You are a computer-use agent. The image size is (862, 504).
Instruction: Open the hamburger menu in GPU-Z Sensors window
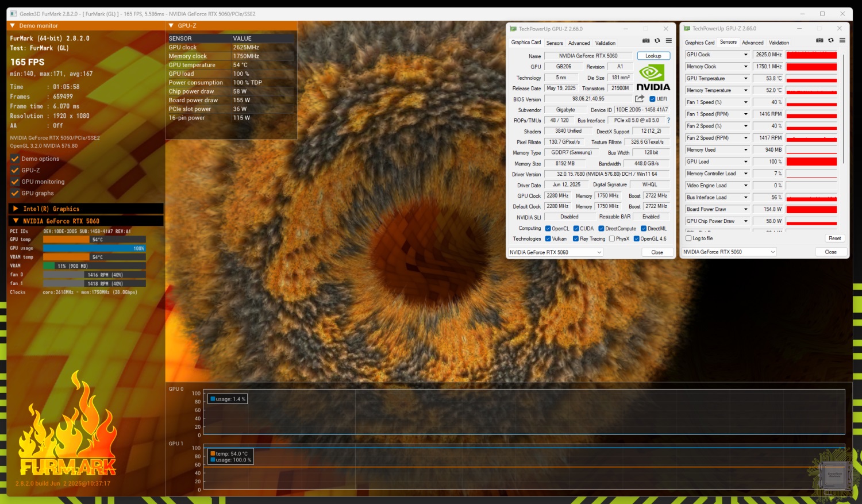(842, 40)
